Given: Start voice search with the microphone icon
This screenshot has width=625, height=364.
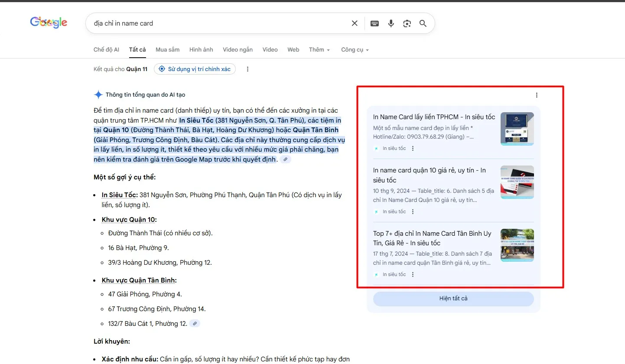Looking at the screenshot, I should click(391, 23).
